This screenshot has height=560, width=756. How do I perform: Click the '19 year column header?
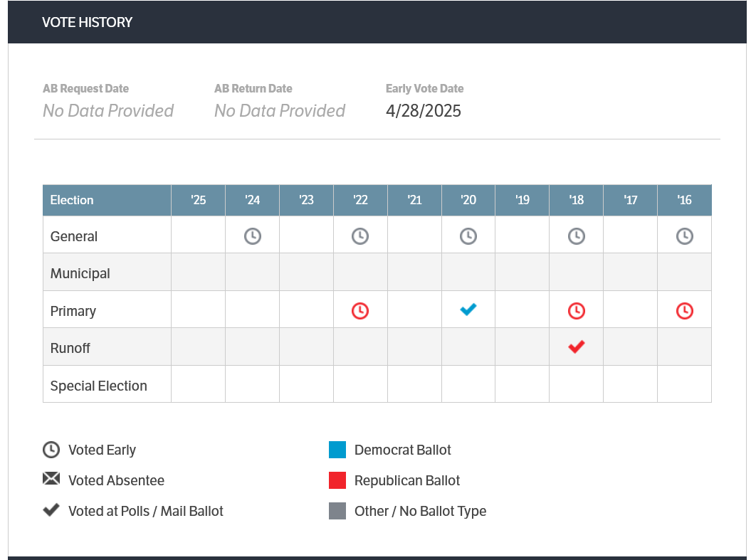[x=523, y=200]
